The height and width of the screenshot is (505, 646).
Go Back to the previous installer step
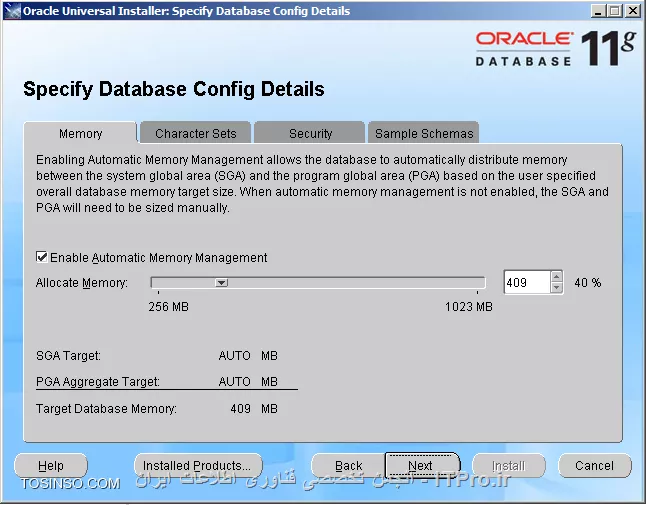tap(349, 465)
